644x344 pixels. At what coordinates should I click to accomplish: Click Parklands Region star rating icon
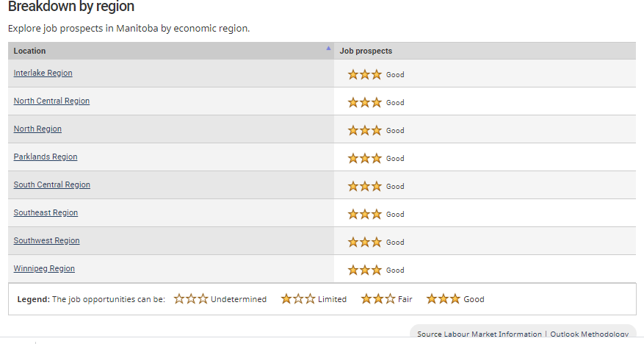pos(365,159)
